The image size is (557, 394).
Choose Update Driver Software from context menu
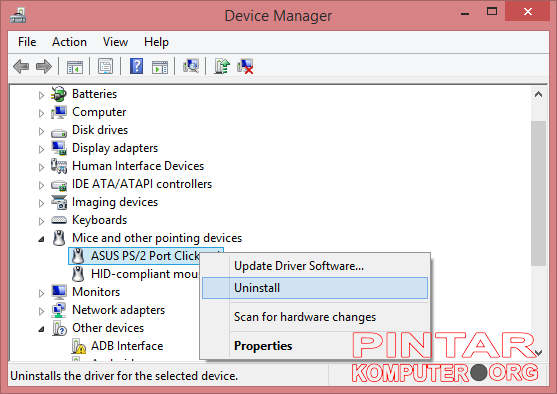[x=315, y=266]
